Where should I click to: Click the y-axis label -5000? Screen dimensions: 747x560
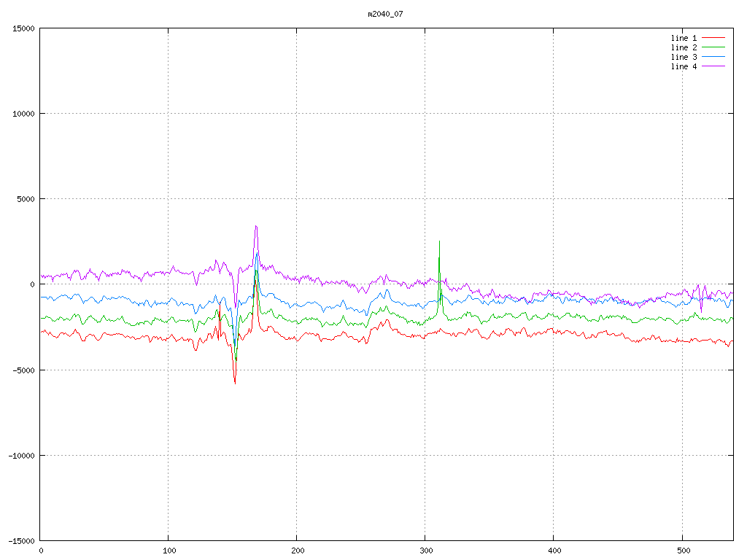pyautogui.click(x=24, y=370)
